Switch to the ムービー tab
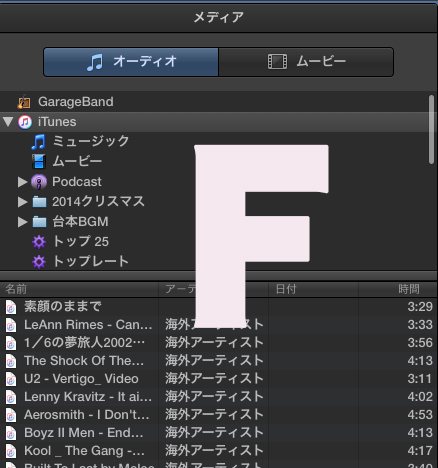Viewport: 438px width, 468px height. pyautogui.click(x=306, y=62)
